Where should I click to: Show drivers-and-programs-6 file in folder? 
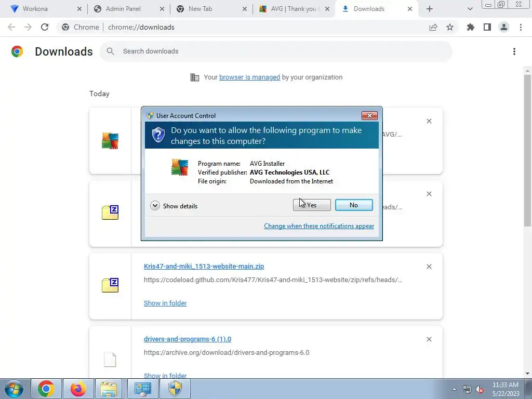point(165,376)
